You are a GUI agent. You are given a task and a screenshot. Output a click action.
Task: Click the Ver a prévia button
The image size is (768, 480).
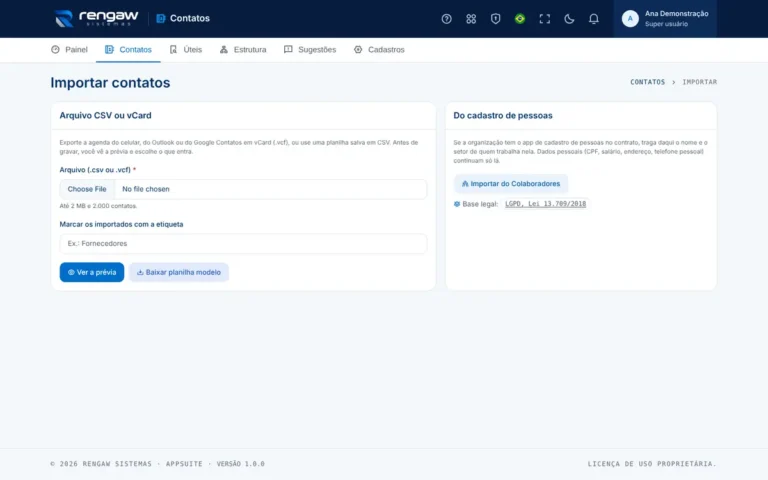[x=92, y=272]
